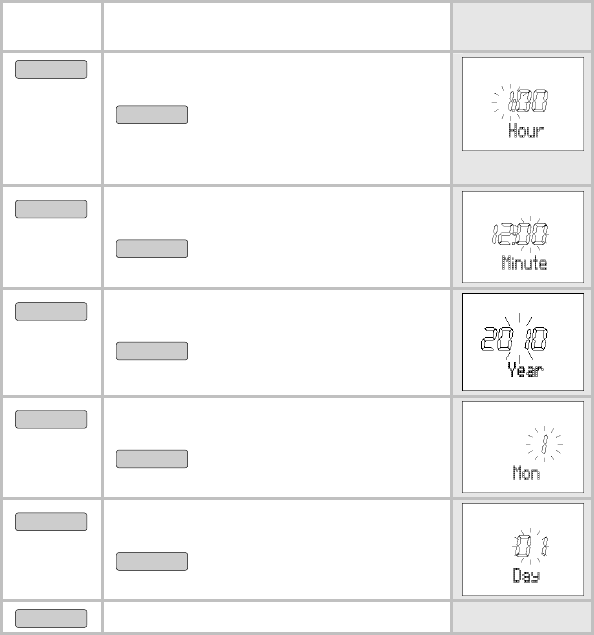Click the Hour LCD display thumbnail

(x=523, y=104)
